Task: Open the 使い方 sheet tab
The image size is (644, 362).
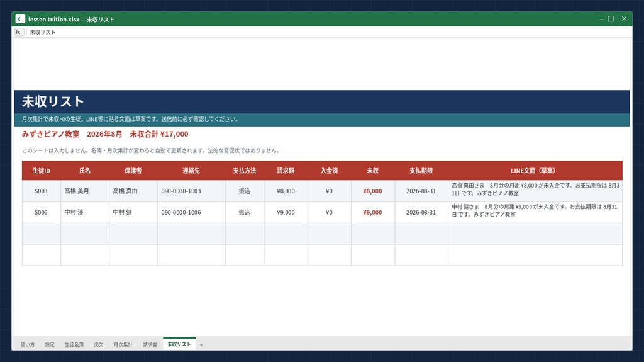Action: [28, 345]
